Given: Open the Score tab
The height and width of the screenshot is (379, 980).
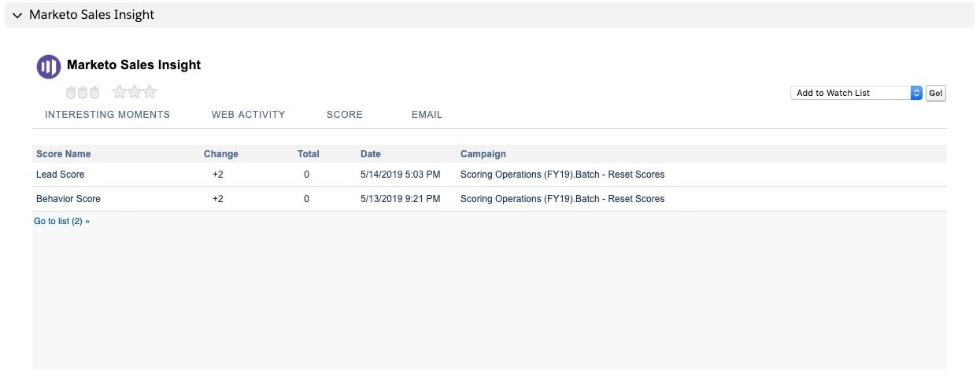Looking at the screenshot, I should coord(345,115).
